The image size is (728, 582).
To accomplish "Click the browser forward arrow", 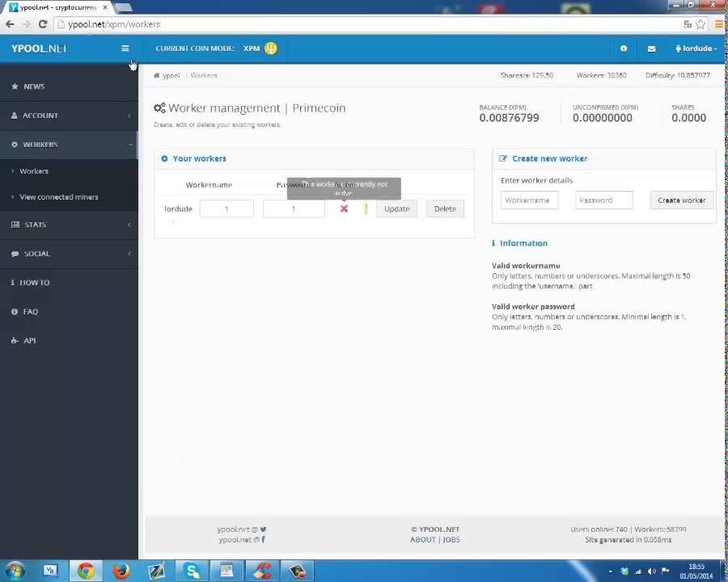I will [x=27, y=24].
